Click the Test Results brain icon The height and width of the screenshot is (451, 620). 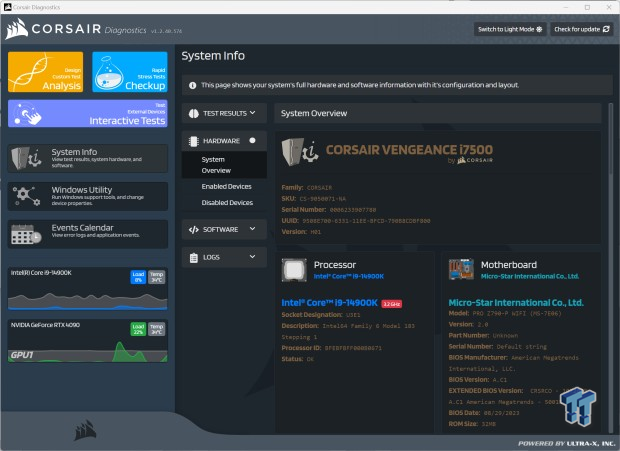click(194, 113)
